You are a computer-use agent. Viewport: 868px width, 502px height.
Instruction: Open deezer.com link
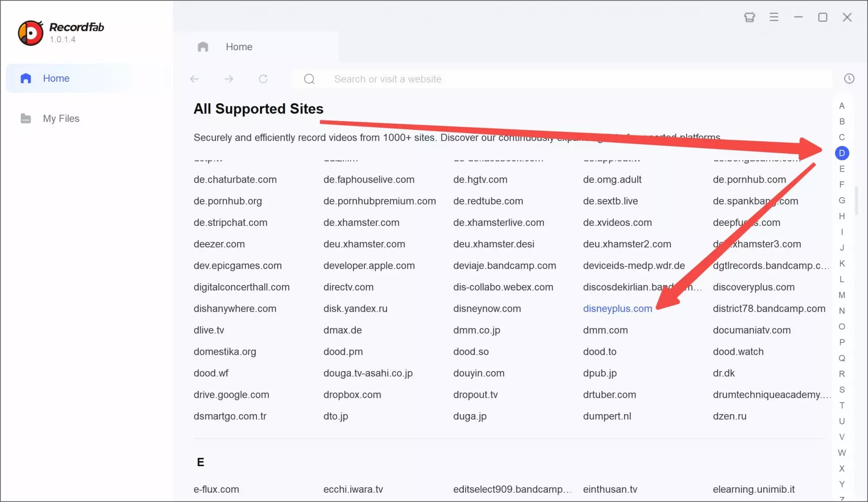point(219,244)
